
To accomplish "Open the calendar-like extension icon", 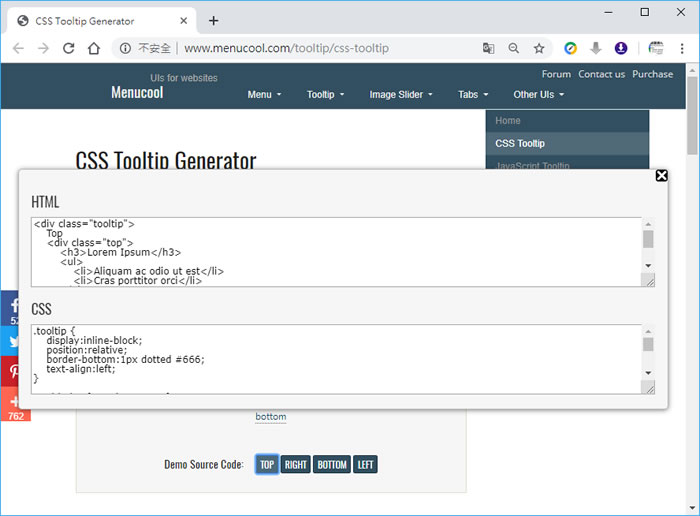I will tap(656, 48).
